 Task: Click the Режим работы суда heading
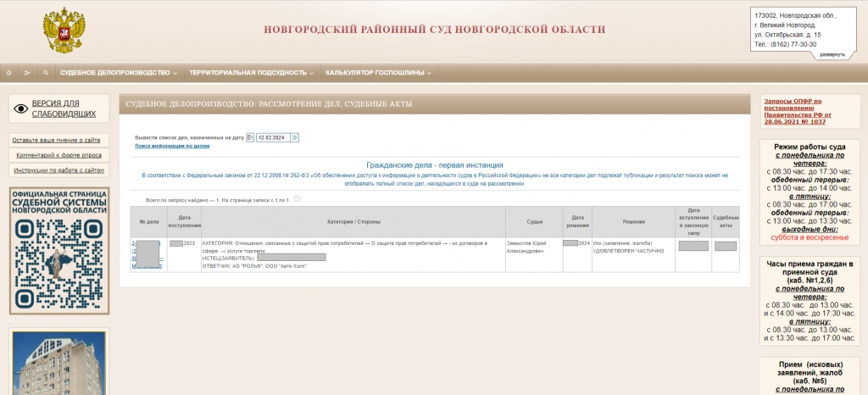click(x=810, y=147)
